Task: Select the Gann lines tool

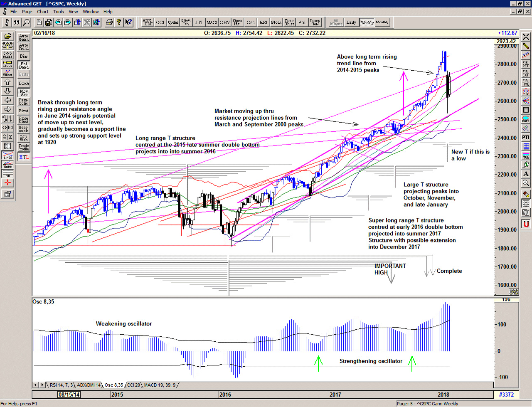Action: pyautogui.click(x=7, y=165)
